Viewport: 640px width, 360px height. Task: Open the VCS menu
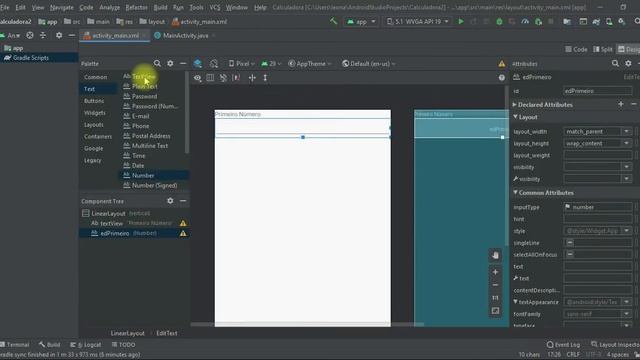point(214,7)
